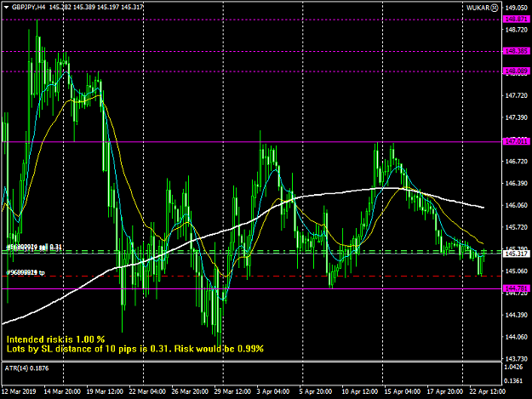
Task: Click the 146.060 price scale value
Action: (x=516, y=205)
